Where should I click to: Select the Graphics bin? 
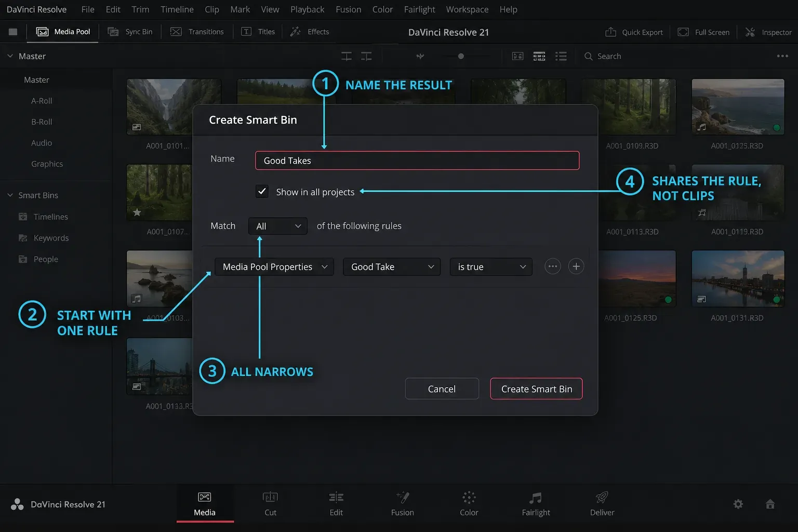click(47, 164)
